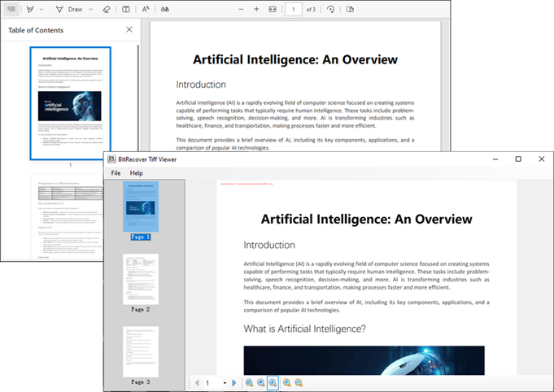Open page number dropdown in Tiff Viewer

[225, 383]
